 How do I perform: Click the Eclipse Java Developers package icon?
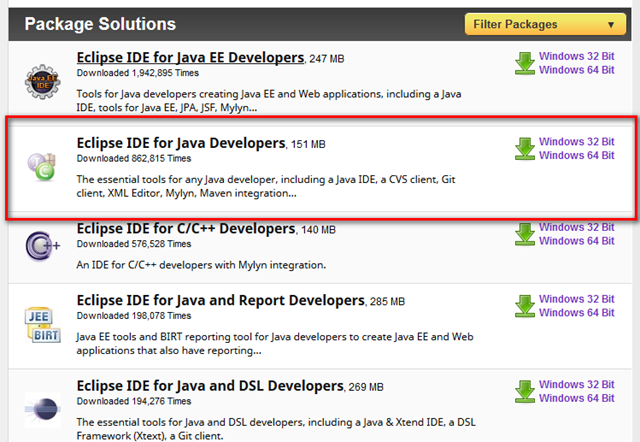pyautogui.click(x=42, y=164)
